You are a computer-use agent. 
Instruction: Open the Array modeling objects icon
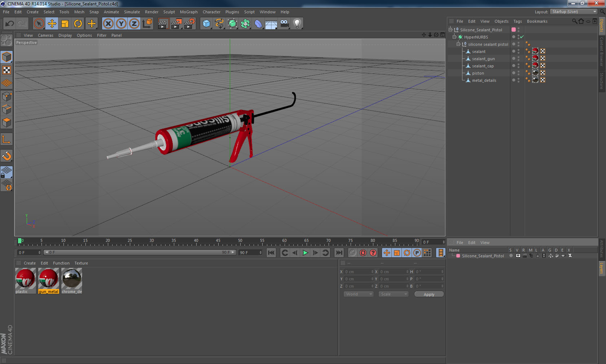click(245, 24)
